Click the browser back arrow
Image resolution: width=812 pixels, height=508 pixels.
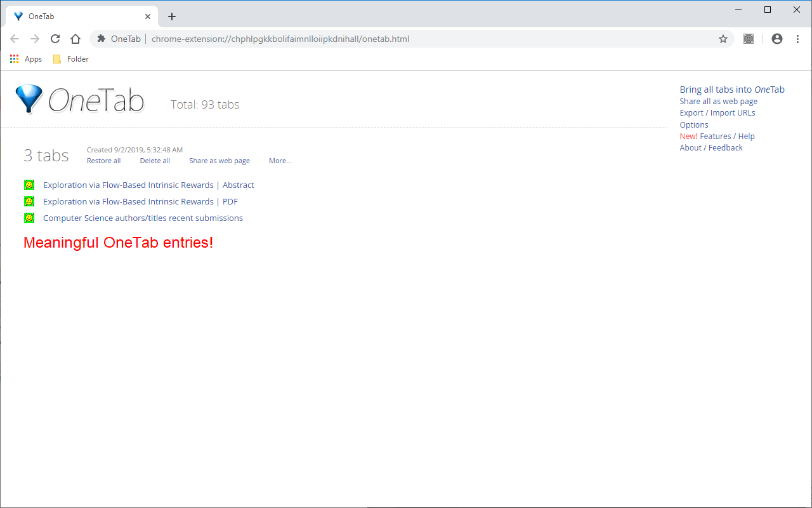pos(15,39)
